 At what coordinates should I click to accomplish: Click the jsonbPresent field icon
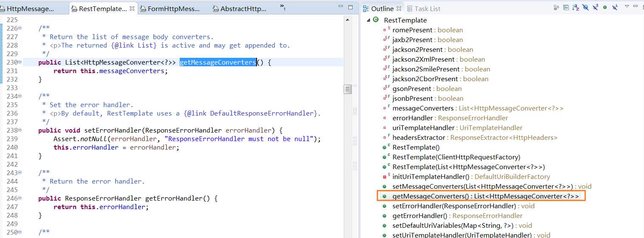pyautogui.click(x=386, y=98)
